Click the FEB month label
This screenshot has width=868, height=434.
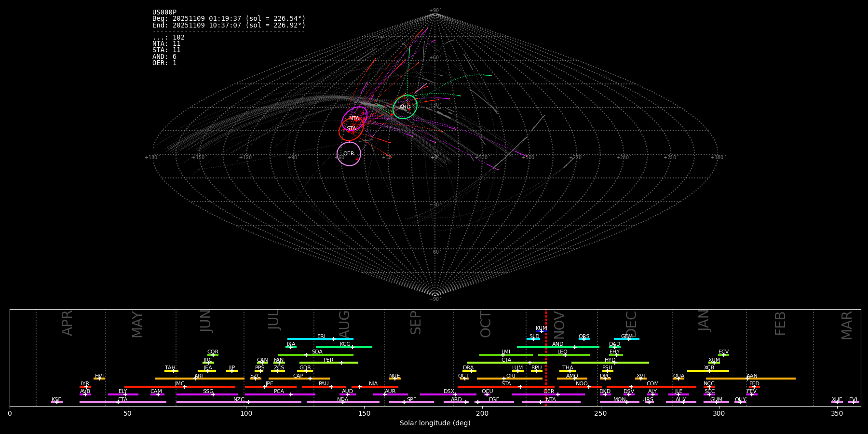[x=780, y=324]
